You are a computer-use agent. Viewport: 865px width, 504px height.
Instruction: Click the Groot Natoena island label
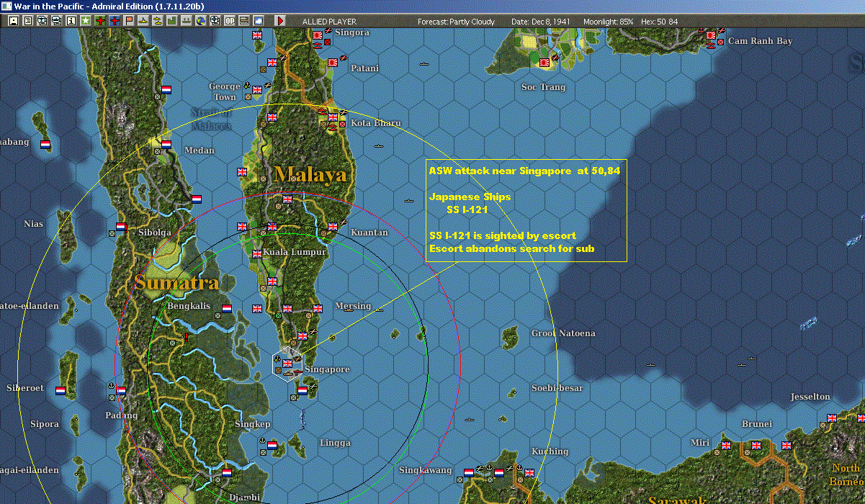point(563,333)
